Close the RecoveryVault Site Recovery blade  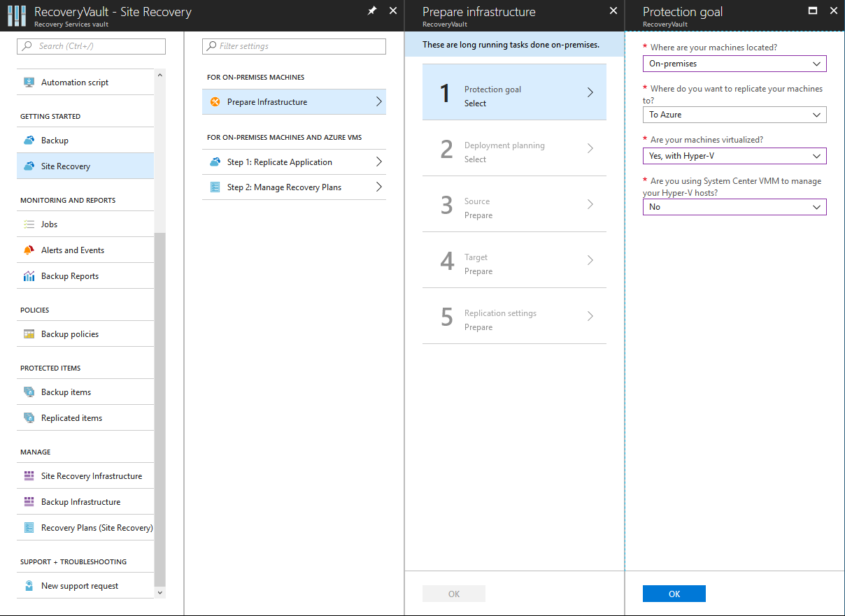click(x=393, y=10)
